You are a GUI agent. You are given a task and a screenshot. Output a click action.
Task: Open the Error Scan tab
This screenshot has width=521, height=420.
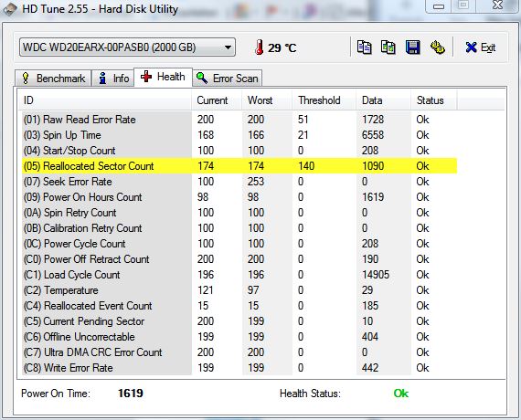(228, 79)
